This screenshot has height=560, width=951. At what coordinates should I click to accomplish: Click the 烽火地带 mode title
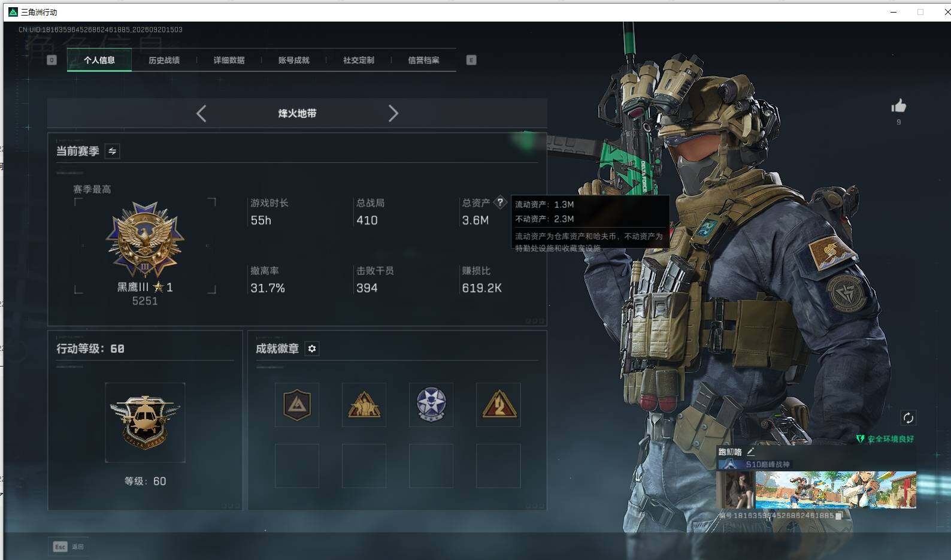coord(297,113)
